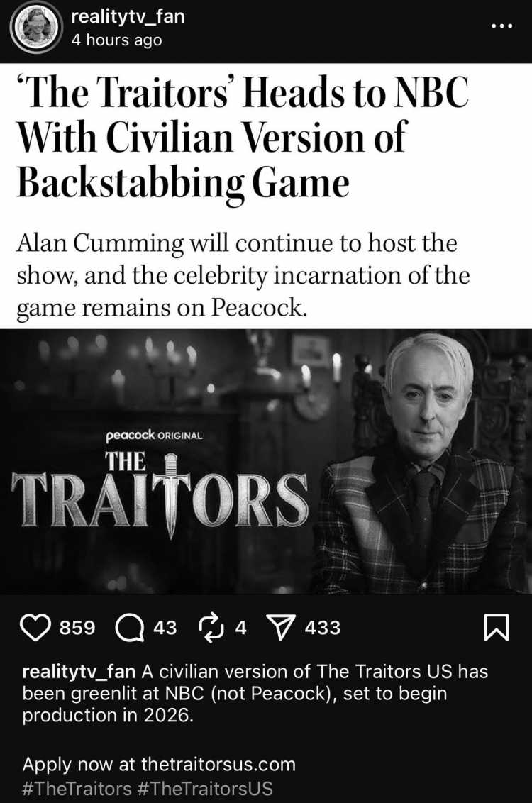View the 43 comments count
The height and width of the screenshot is (803, 532).
(x=165, y=628)
